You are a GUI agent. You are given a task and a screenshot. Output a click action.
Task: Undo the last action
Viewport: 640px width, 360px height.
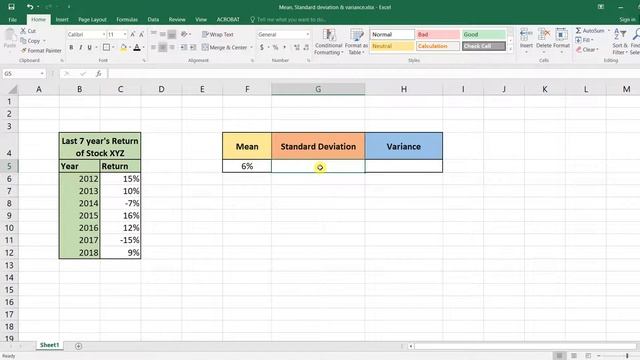(30, 7)
